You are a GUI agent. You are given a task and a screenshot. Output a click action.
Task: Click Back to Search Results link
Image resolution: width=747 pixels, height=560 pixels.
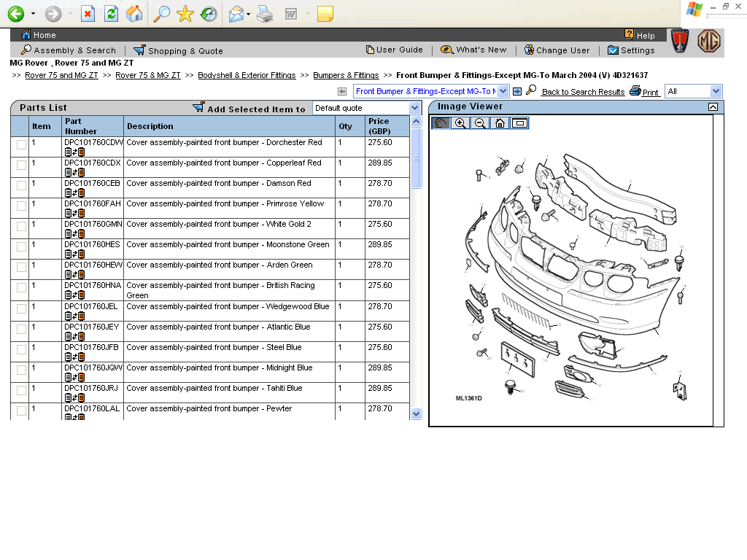click(x=583, y=92)
